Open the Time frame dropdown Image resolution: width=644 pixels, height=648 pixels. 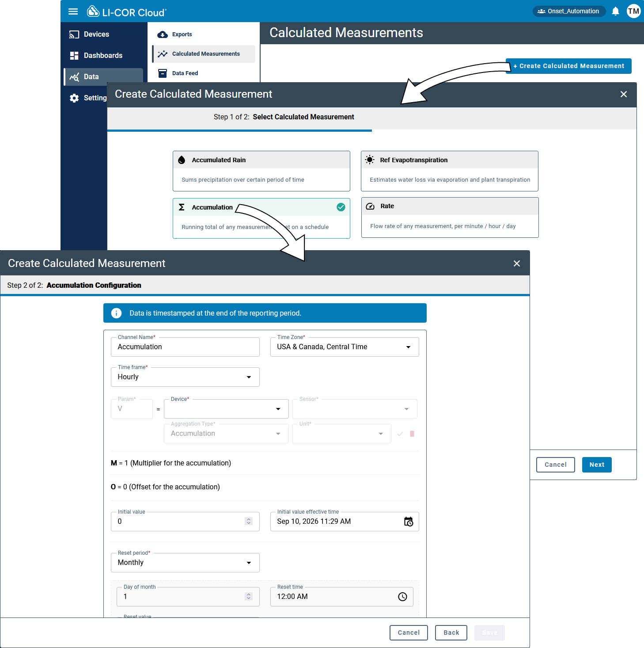(185, 377)
